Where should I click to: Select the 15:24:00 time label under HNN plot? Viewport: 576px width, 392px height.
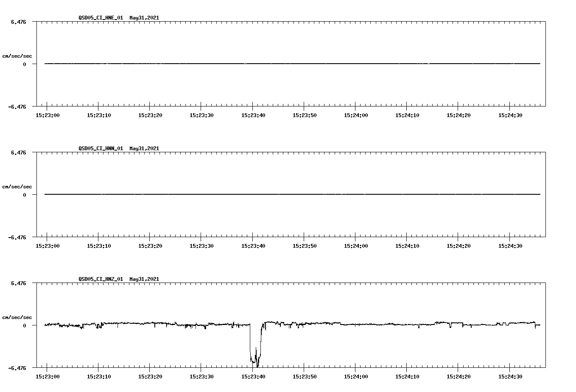coord(355,246)
